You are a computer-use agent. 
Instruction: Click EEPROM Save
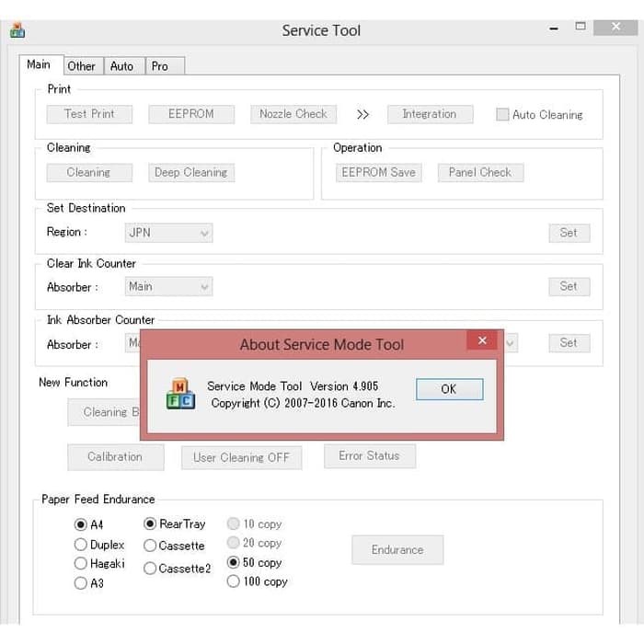click(x=379, y=173)
